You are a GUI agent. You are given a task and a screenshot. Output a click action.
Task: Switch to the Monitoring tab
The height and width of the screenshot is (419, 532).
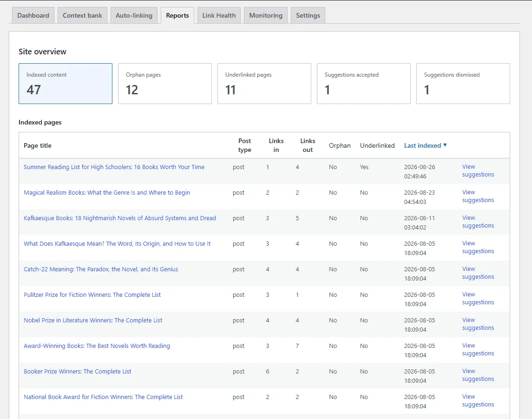point(266,15)
